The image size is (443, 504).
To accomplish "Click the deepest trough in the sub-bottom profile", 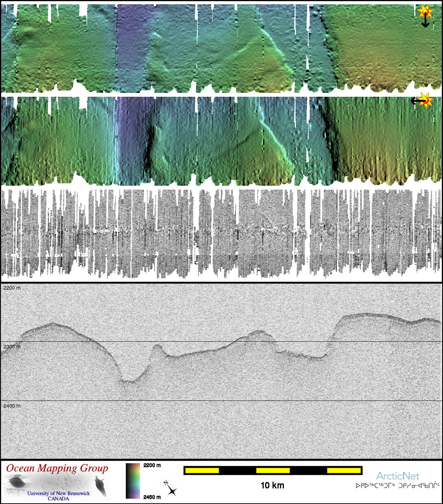I will 128,381.
